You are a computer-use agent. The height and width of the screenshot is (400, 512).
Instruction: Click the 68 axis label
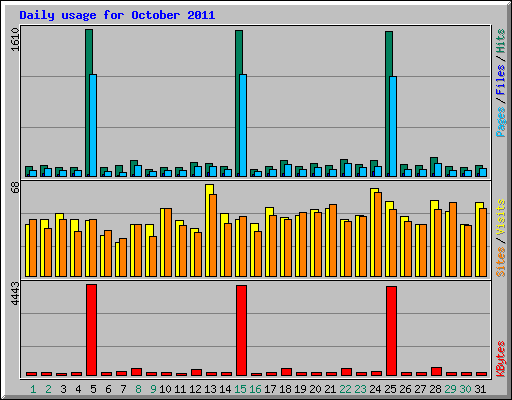(x=15, y=188)
